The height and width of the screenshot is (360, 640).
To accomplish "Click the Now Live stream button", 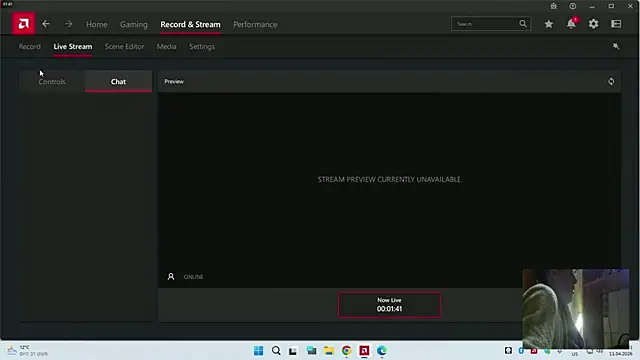I will 389,305.
